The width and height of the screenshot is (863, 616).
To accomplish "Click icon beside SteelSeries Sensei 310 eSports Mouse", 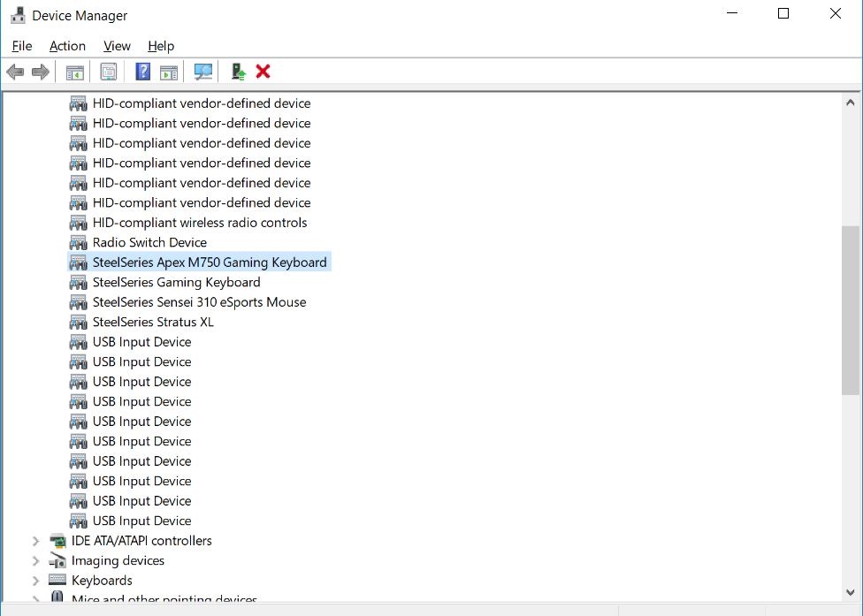I will pos(78,302).
